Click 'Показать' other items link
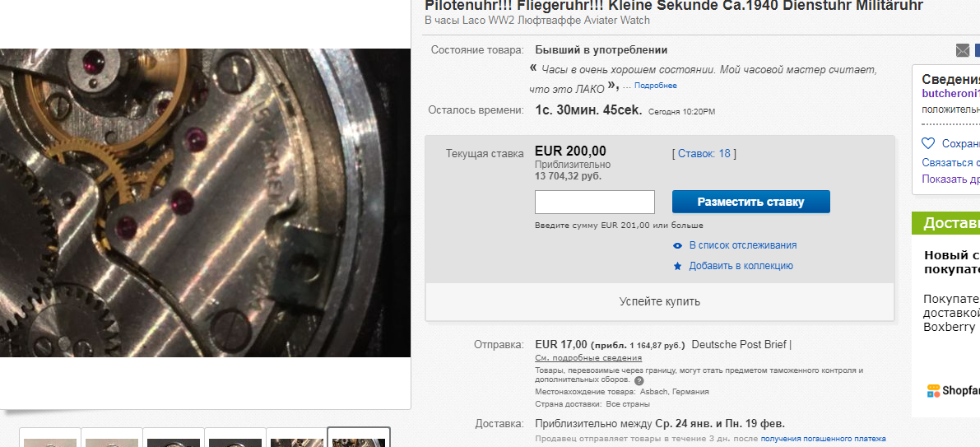The image size is (980, 447). click(x=950, y=179)
